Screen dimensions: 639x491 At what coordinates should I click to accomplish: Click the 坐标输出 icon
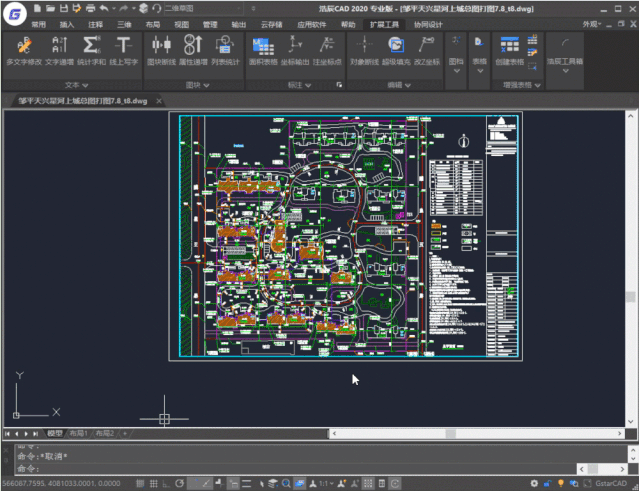pos(297,45)
